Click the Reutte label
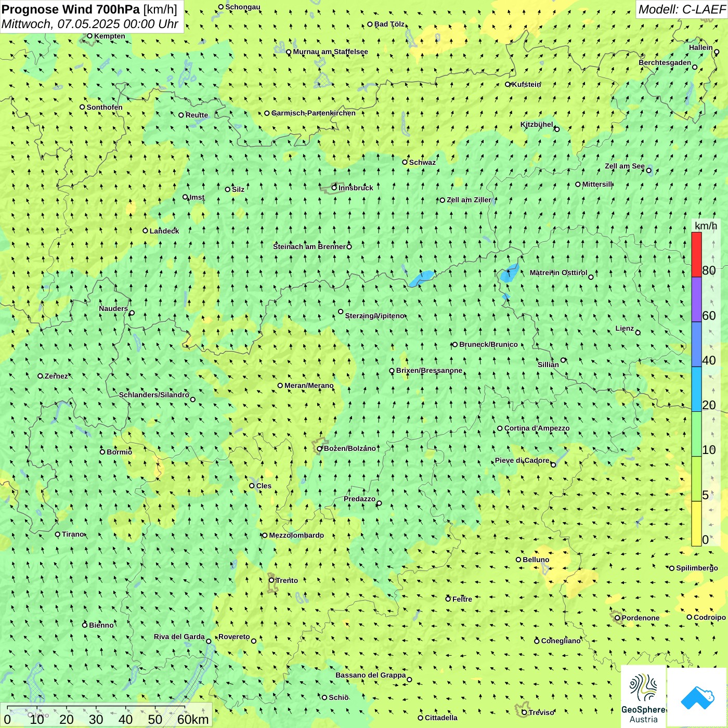The width and height of the screenshot is (728, 728). [x=197, y=115]
